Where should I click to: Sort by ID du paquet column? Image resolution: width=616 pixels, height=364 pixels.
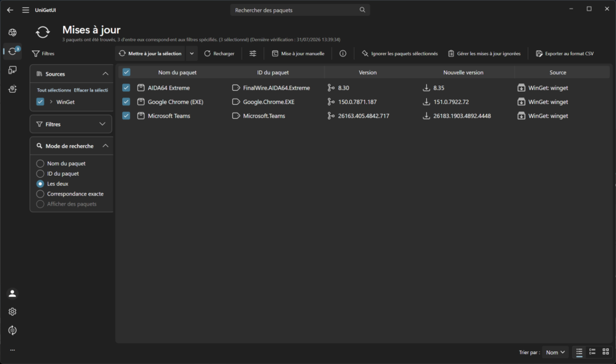[273, 72]
